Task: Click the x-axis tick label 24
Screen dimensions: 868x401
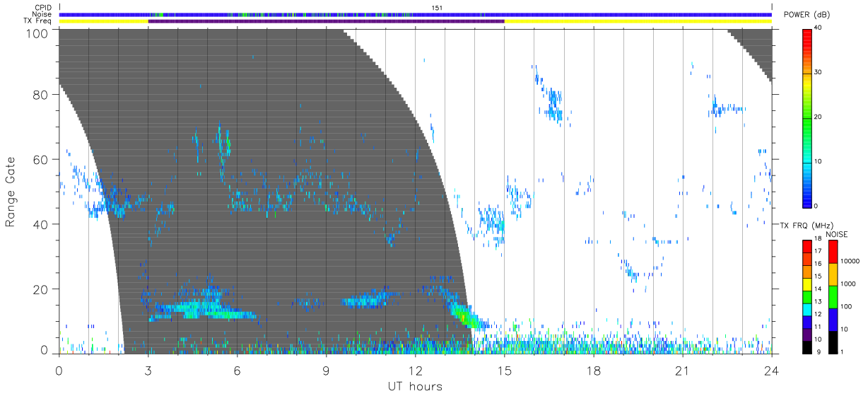Action: 771,371
